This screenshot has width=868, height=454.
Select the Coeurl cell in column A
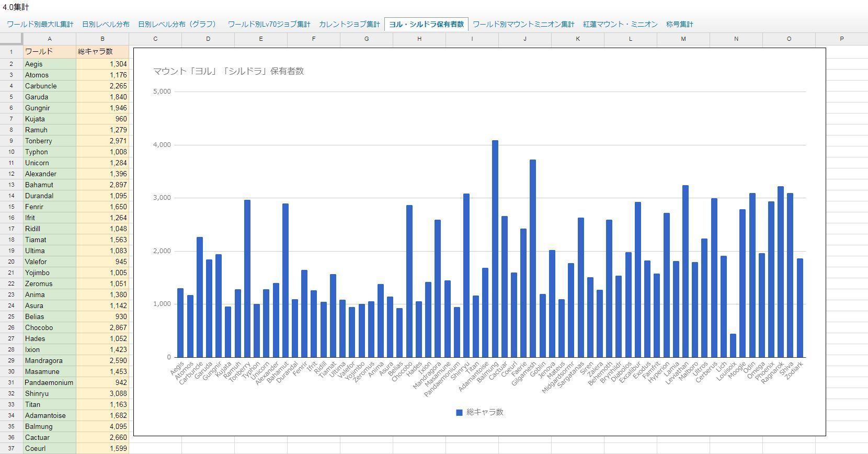tap(50, 448)
